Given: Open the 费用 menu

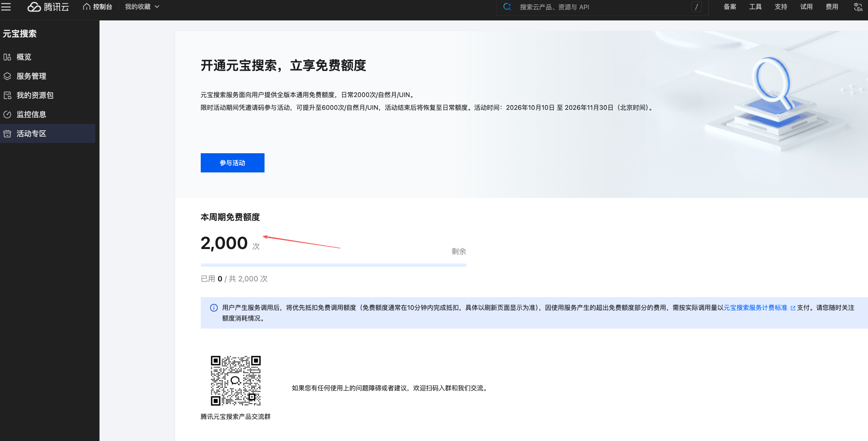Looking at the screenshot, I should (x=832, y=7).
